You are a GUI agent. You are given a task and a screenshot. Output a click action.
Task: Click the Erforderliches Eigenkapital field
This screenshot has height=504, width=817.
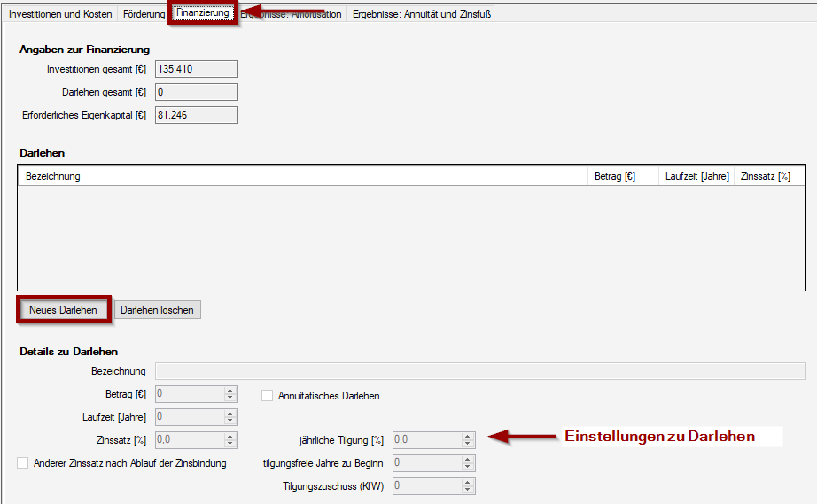(x=196, y=115)
